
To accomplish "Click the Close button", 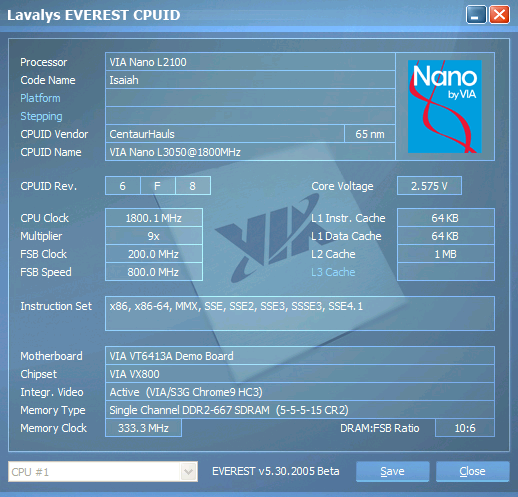I will point(472,471).
